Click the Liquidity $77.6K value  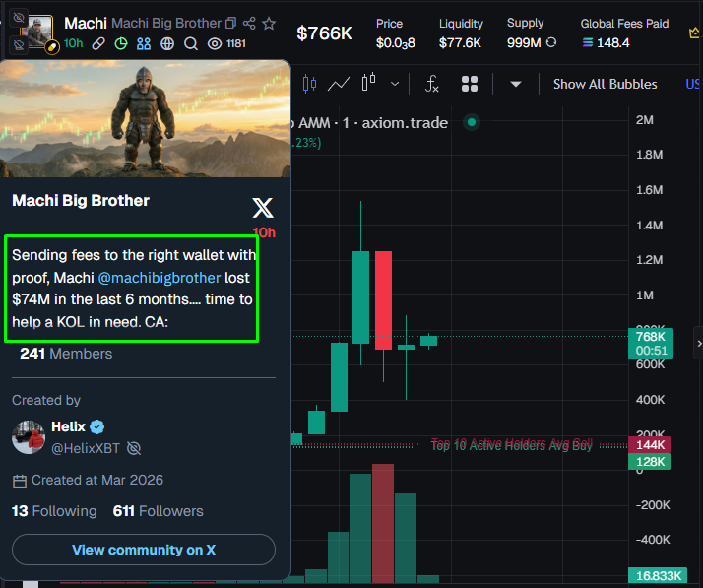(460, 42)
